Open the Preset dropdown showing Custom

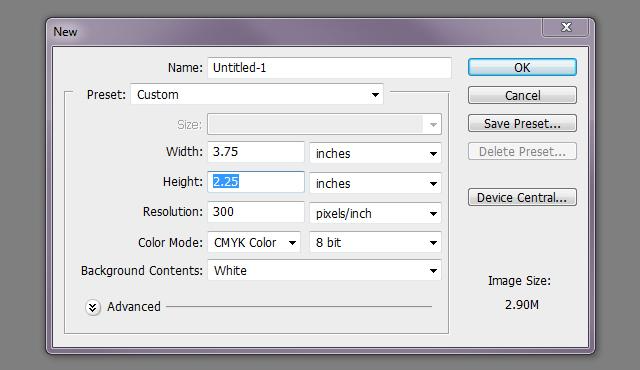coord(257,95)
